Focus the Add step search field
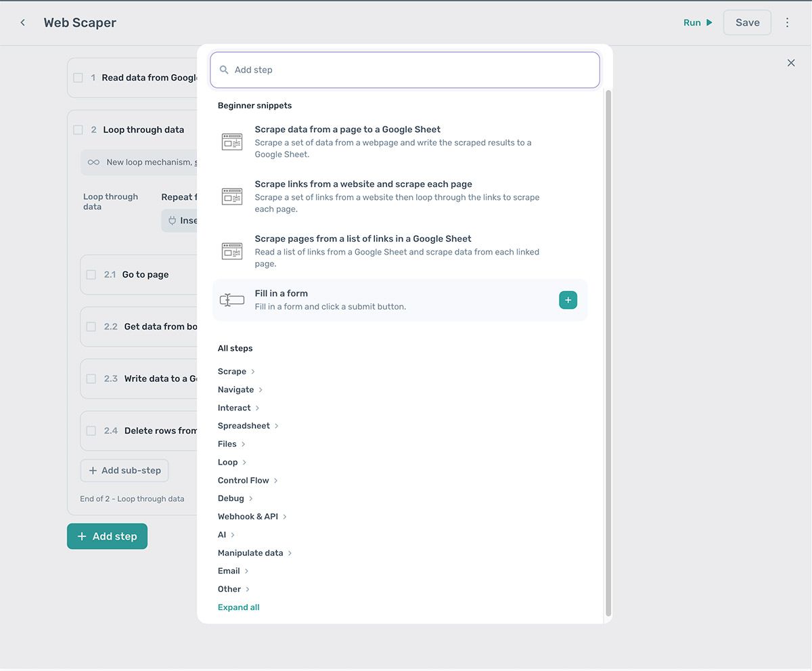 [x=405, y=70]
